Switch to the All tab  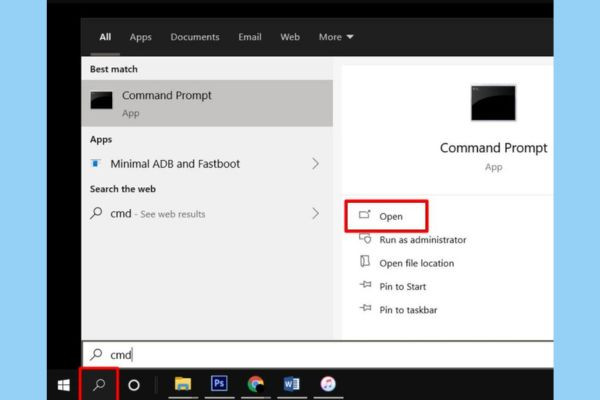pos(105,37)
